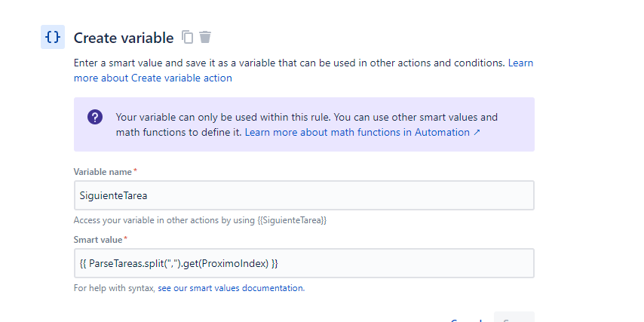Click the curly braces Create variable icon
Viewport: 644px width, 322px height.
tap(53, 37)
